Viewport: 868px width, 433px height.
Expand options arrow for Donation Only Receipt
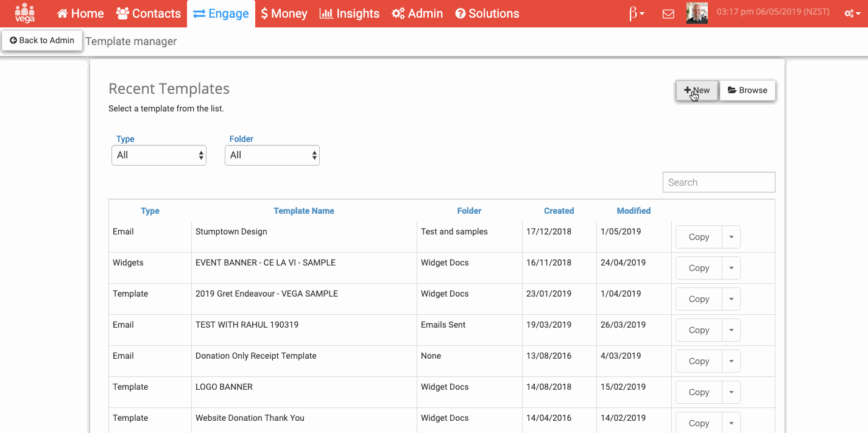point(731,361)
